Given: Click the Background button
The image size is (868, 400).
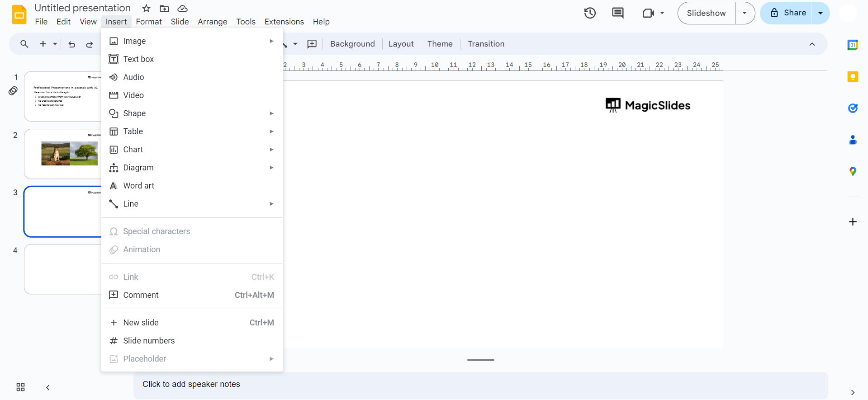Looking at the screenshot, I should [352, 44].
